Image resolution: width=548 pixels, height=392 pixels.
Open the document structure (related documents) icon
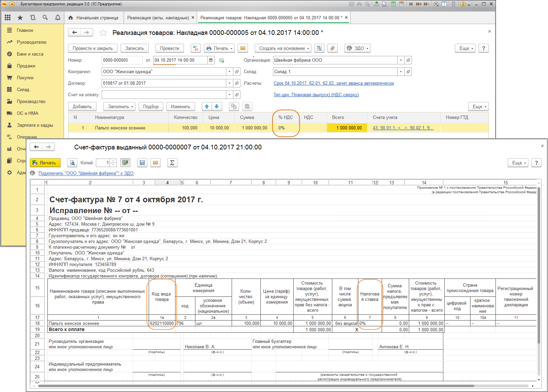[319, 48]
